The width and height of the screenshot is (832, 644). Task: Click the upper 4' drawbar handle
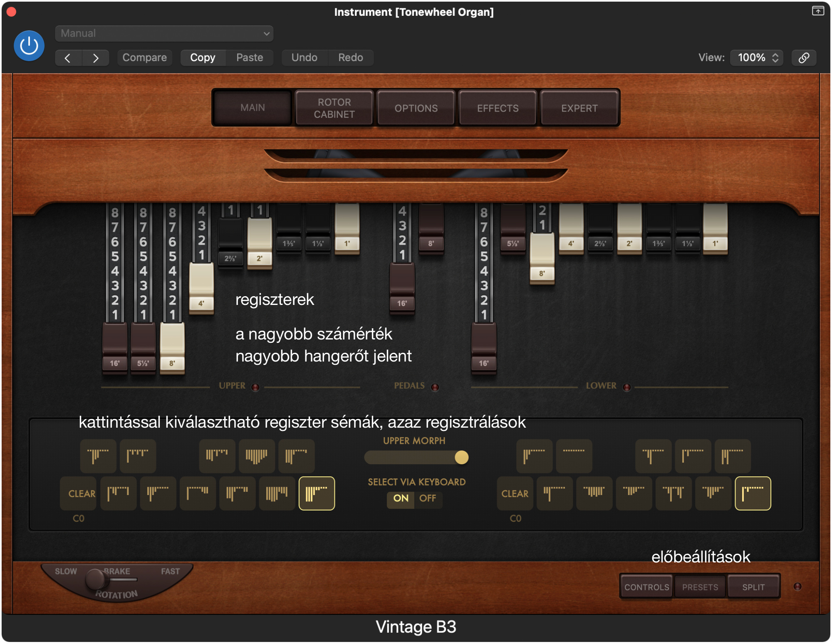click(x=201, y=287)
